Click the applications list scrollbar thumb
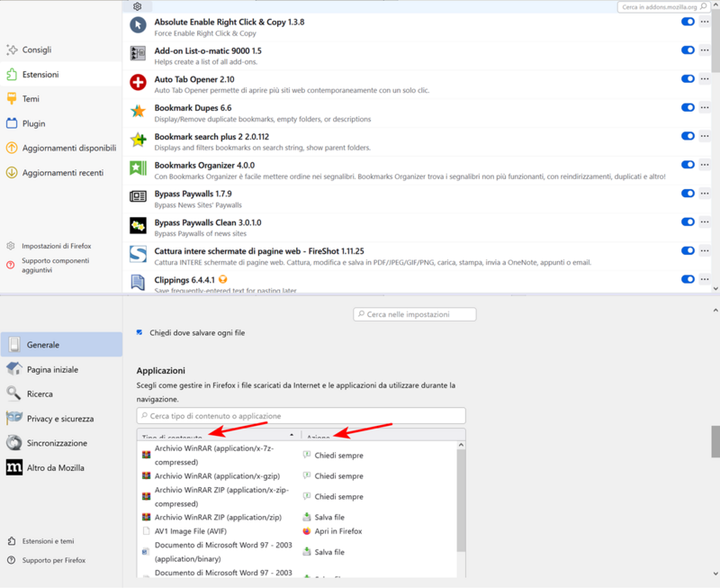Image resolution: width=720 pixels, height=588 pixels. point(461,501)
